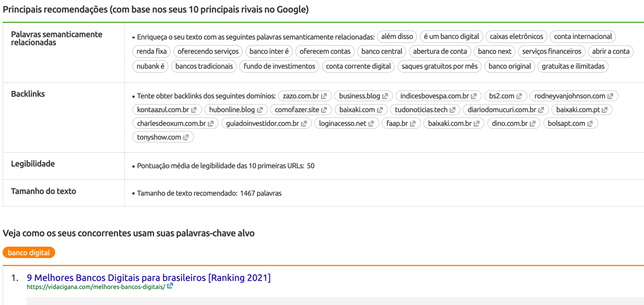Click the '1467 palavras' recommended length text
This screenshot has height=305, width=644.
point(261,193)
